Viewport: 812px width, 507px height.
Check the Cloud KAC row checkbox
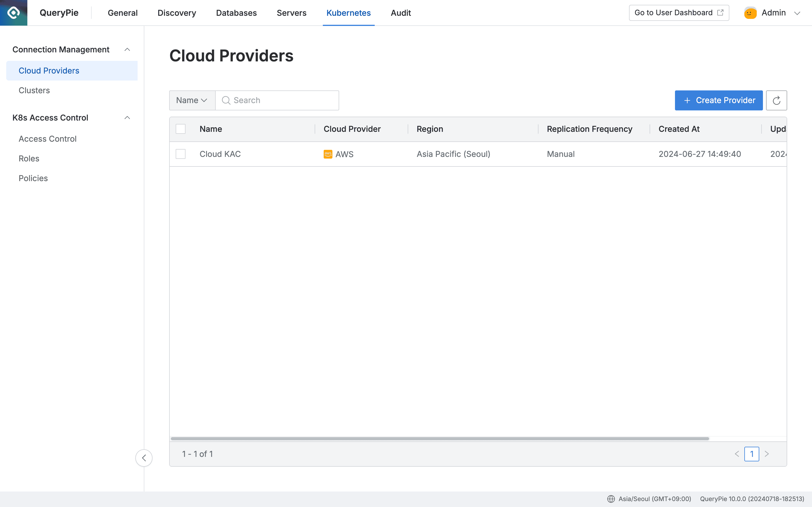coord(181,154)
